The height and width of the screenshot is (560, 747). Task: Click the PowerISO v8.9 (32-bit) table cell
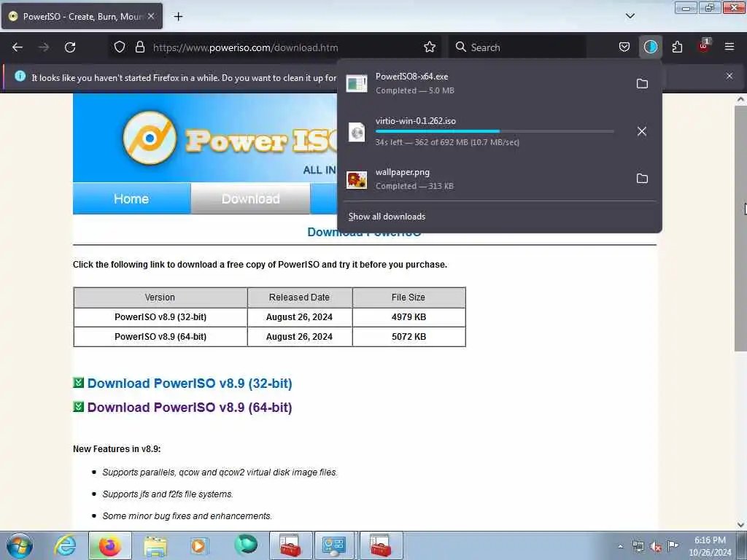click(x=160, y=317)
